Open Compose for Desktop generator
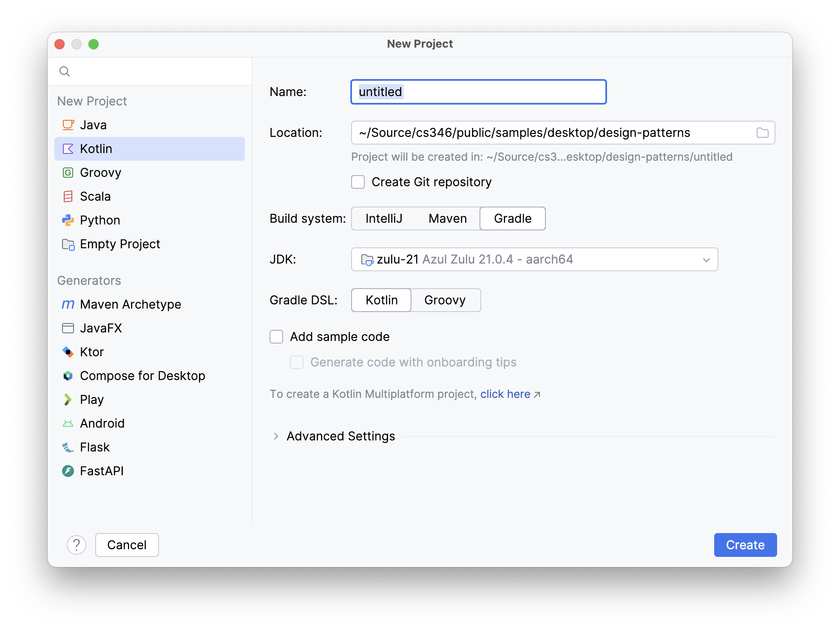Screen dimensions: 840x630 (150, 376)
